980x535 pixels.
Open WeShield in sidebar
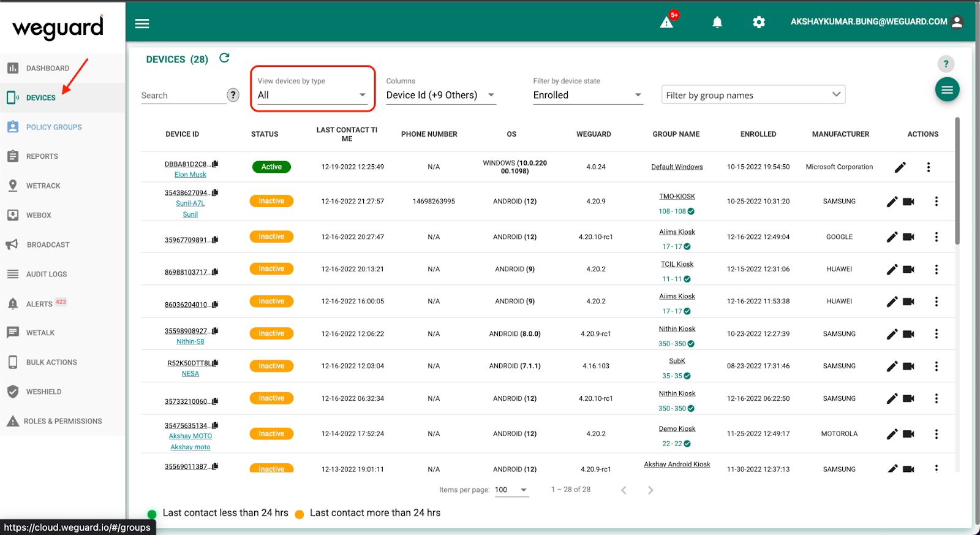[x=43, y=392]
